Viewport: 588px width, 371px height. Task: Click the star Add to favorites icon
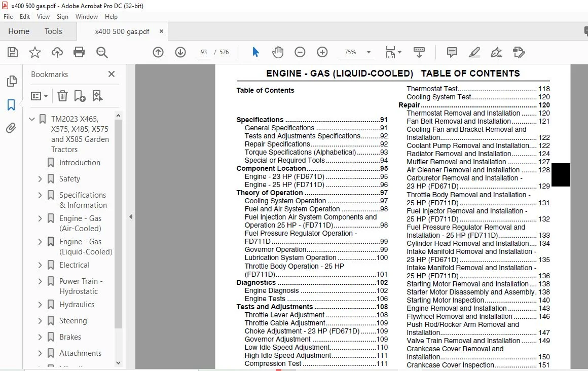[35, 52]
